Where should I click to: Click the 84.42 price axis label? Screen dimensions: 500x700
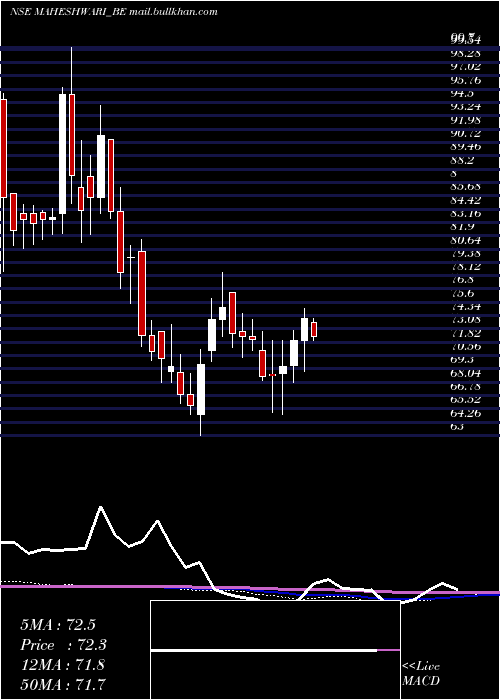click(x=465, y=200)
